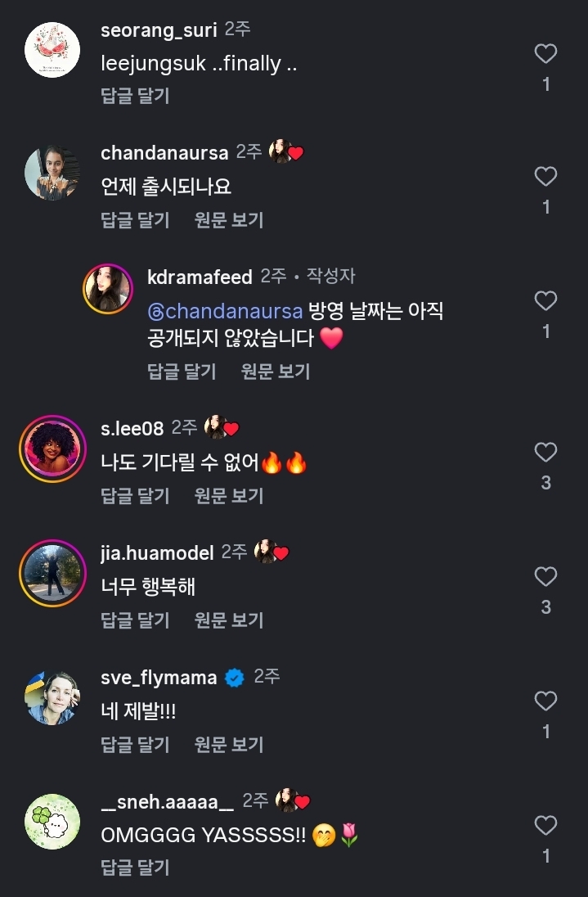Click the verified badge next to sve_flymama
The image size is (588, 897).
click(x=235, y=678)
